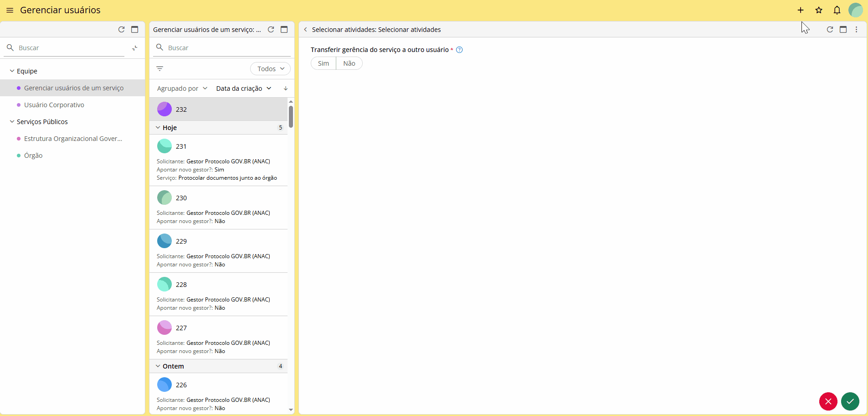Screen dimensions: 868x416
Task: Select record 232
Action: point(219,109)
